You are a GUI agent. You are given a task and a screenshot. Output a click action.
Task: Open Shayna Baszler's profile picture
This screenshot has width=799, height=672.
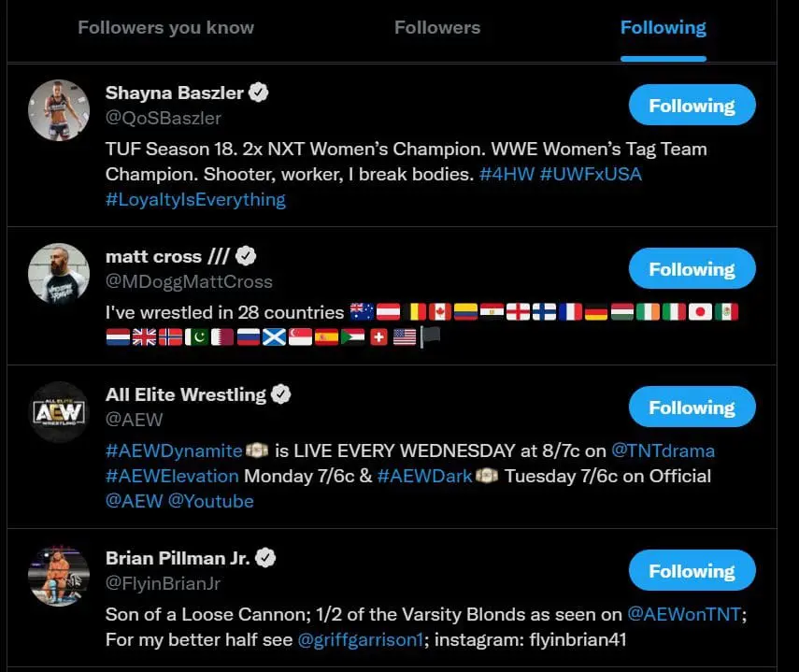59,109
